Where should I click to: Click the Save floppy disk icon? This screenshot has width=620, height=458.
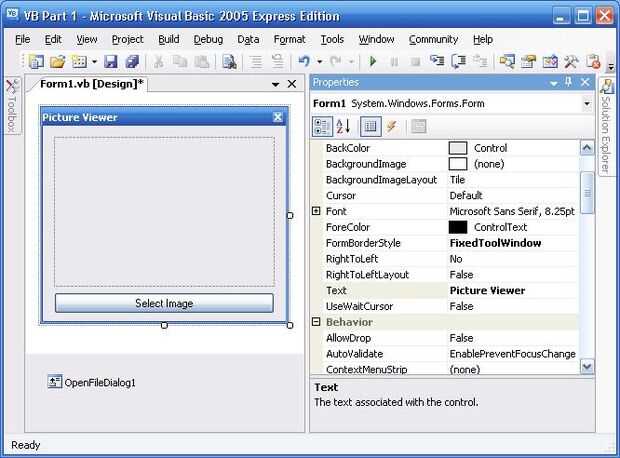pyautogui.click(x=110, y=62)
